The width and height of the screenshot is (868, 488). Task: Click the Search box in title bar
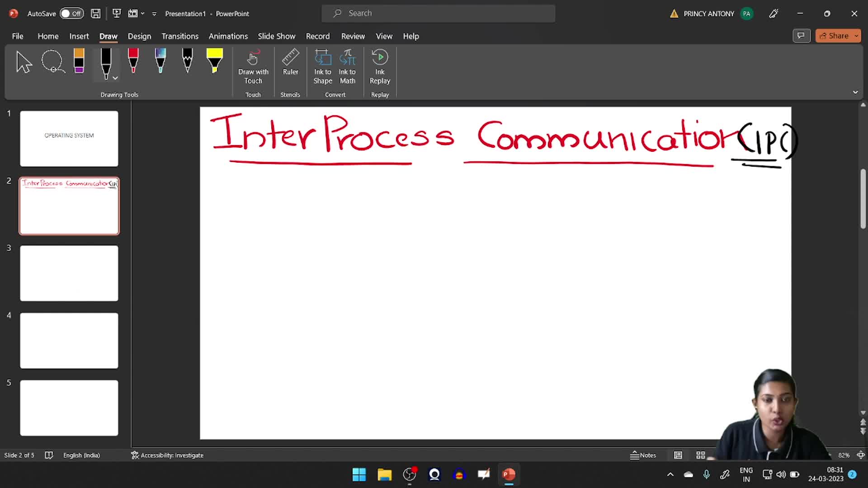438,14
